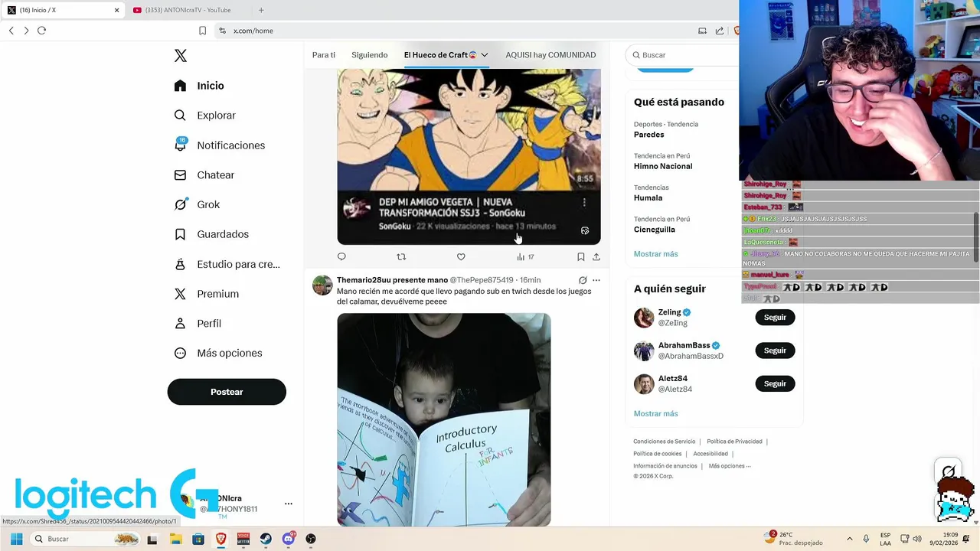Screen dimensions: 980x551
Task: Open File Explorer from taskbar
Action: click(x=175, y=539)
